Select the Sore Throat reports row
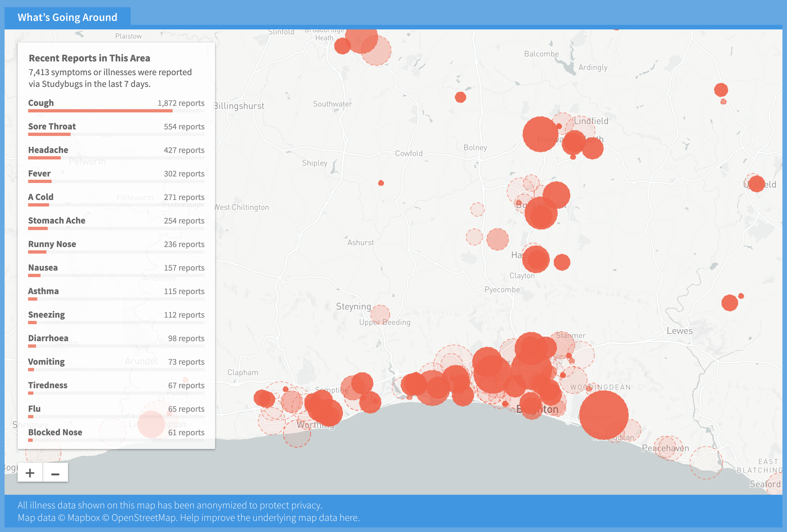 click(x=116, y=129)
